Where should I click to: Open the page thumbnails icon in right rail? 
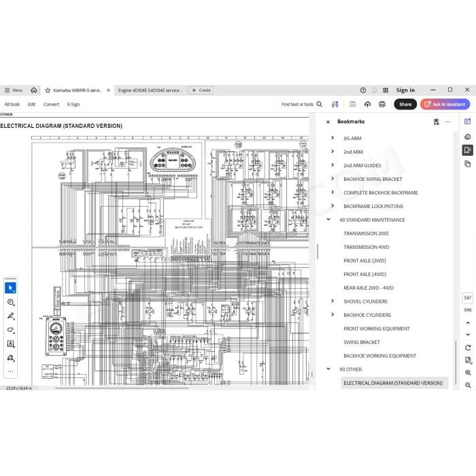[468, 164]
